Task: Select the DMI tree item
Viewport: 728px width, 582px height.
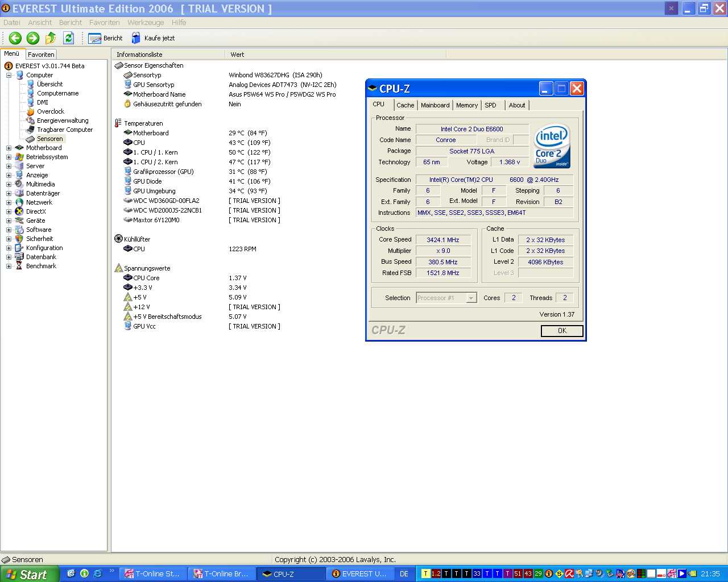Action: [x=43, y=102]
